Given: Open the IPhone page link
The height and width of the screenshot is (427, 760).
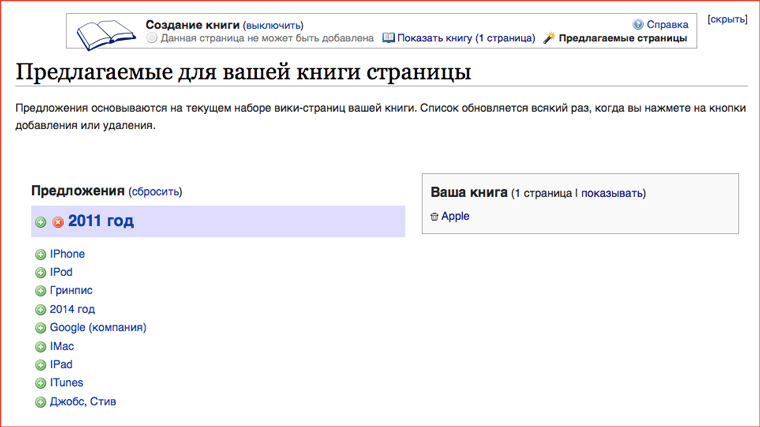Looking at the screenshot, I should click(x=67, y=254).
